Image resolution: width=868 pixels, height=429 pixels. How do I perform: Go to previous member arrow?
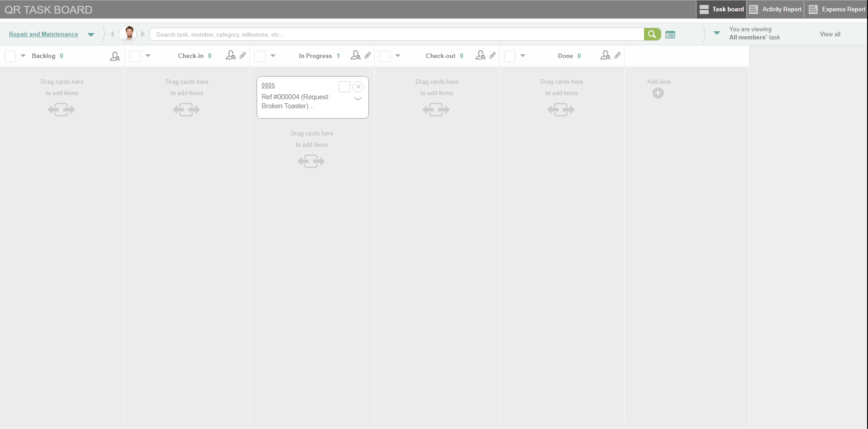(x=112, y=34)
